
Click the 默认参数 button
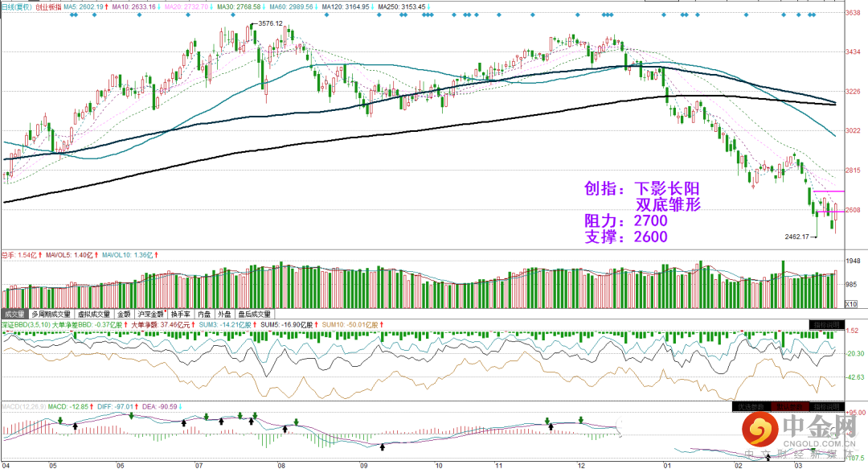789,407
